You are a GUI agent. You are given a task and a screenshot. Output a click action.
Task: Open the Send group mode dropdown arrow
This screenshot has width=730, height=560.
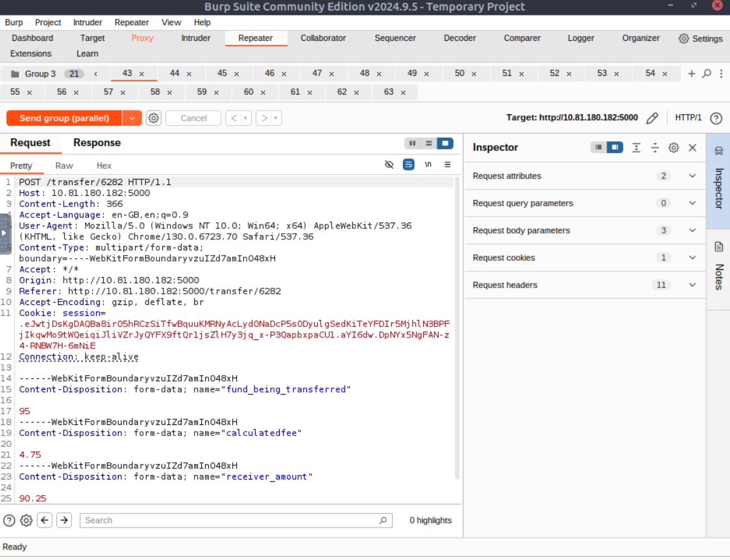(x=132, y=118)
